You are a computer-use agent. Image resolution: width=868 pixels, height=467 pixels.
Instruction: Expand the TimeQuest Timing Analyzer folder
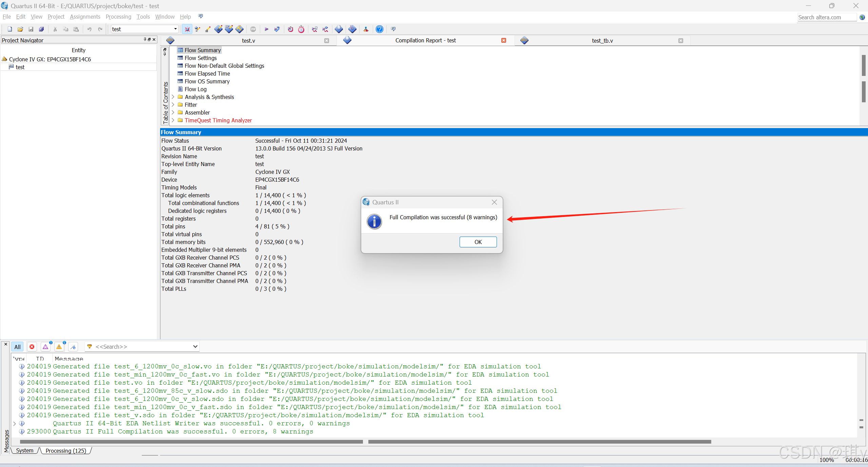point(173,120)
